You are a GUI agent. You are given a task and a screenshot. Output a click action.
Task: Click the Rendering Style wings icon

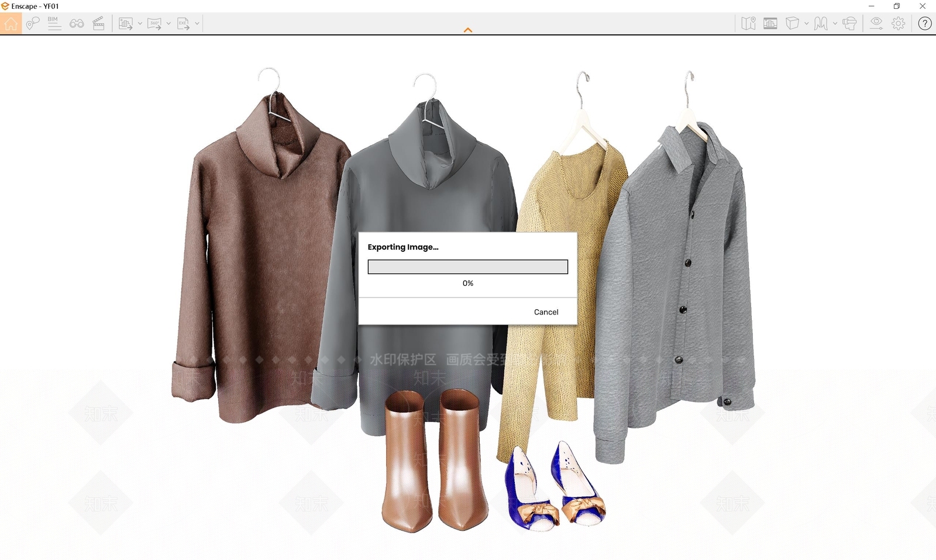pos(821,23)
